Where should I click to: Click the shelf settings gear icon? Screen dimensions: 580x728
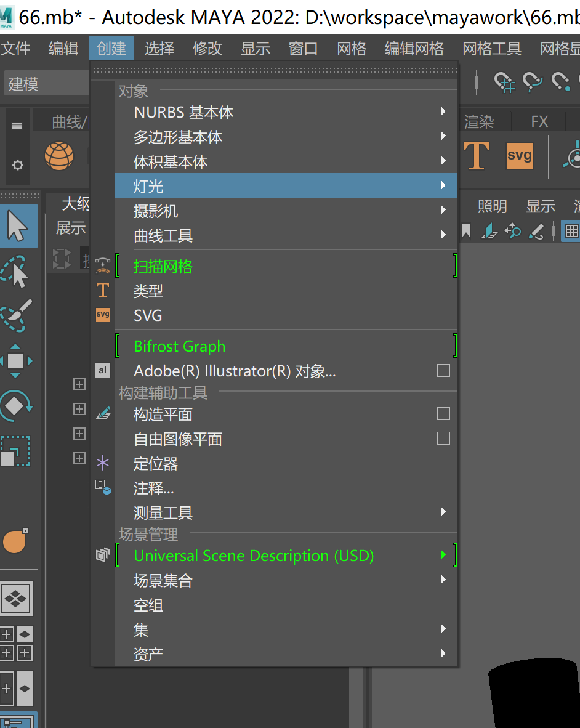pyautogui.click(x=18, y=165)
